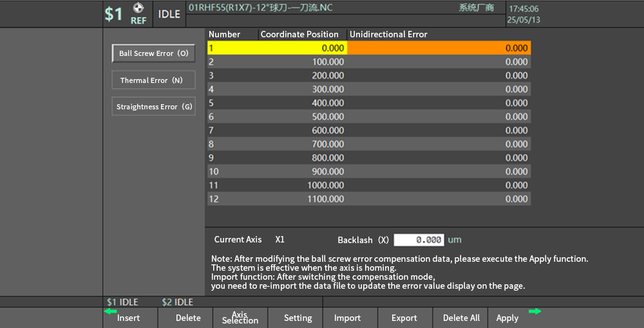Click the green right arrow page icon

pyautogui.click(x=535, y=311)
